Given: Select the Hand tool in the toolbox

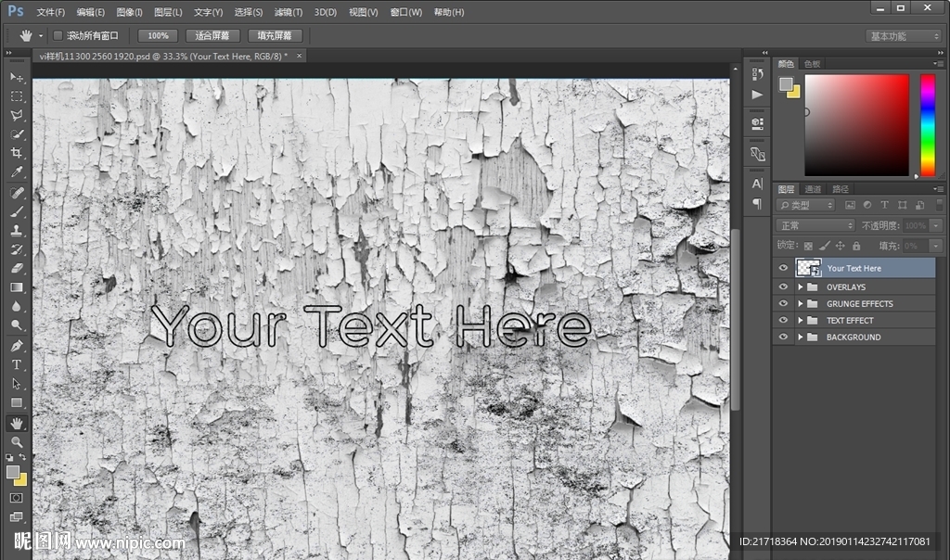Looking at the screenshot, I should click(17, 423).
